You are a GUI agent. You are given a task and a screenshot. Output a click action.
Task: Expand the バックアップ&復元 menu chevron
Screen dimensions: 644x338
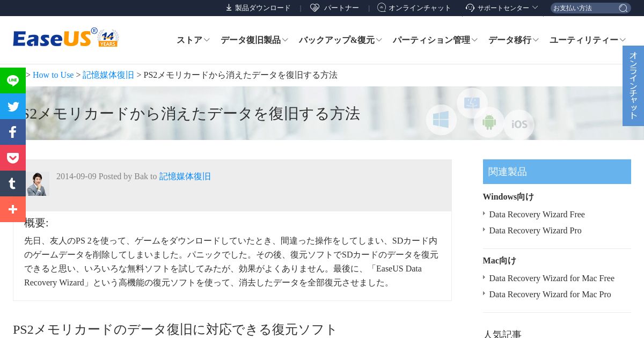[x=379, y=40]
